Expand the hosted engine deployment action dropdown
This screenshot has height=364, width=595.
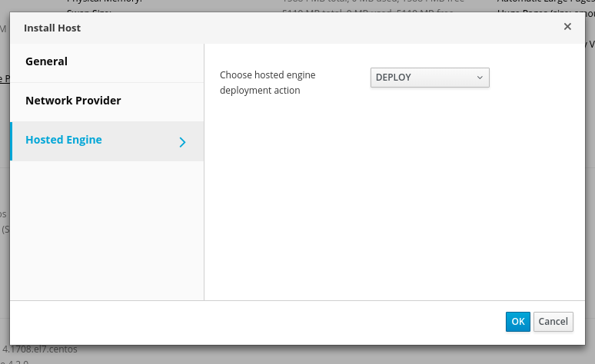pyautogui.click(x=430, y=78)
